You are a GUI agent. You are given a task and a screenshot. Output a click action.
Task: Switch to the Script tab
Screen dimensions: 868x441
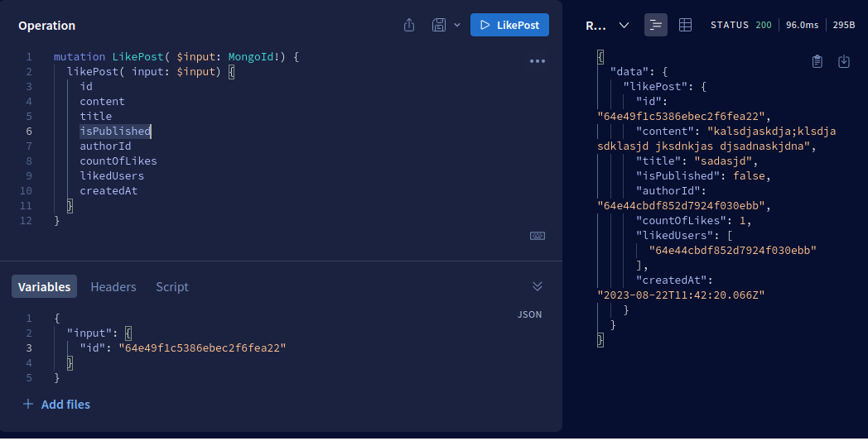tap(172, 286)
